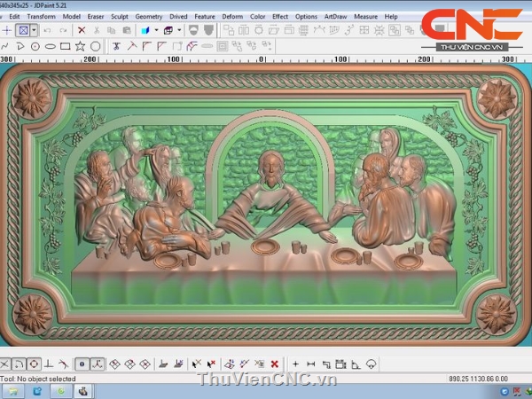Screen dimensions: 532x399
Task: Open the Model menu
Action: 72,16
